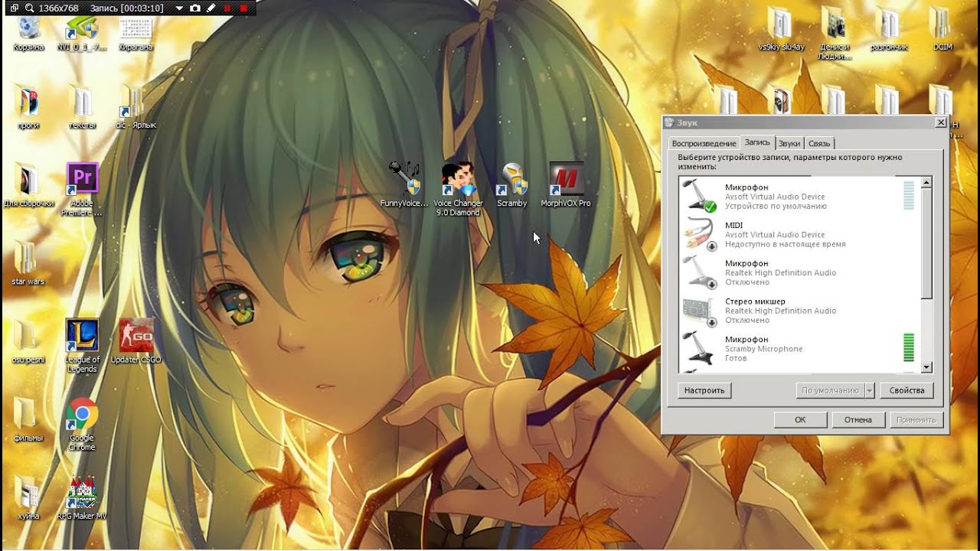
Task: Click the 1366x768 resolution label
Action: pyautogui.click(x=60, y=8)
